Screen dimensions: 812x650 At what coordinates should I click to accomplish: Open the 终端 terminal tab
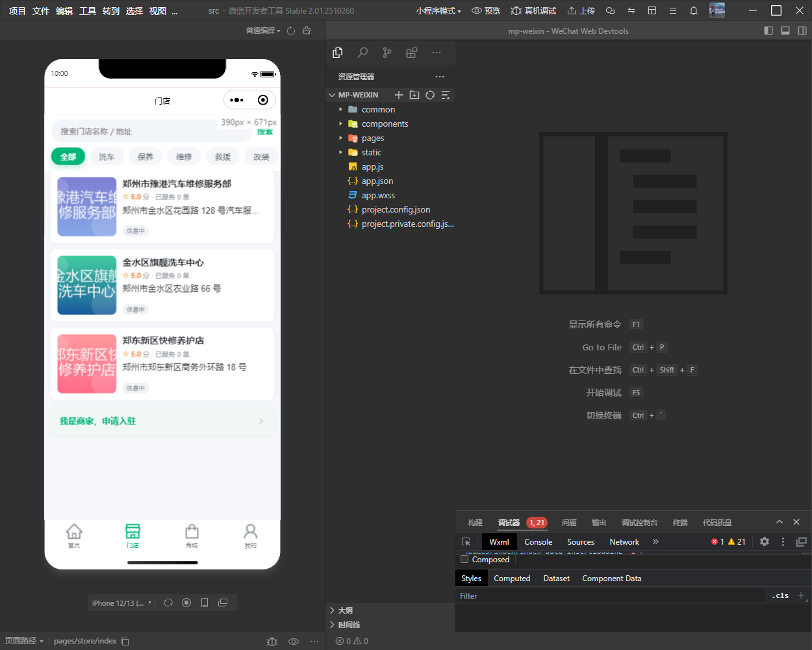tap(680, 523)
